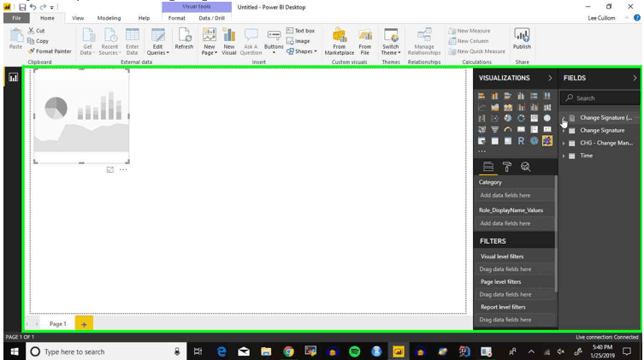Click the Undo arrow in title bar
Viewport: 644px width, 360px height.
(32, 7)
